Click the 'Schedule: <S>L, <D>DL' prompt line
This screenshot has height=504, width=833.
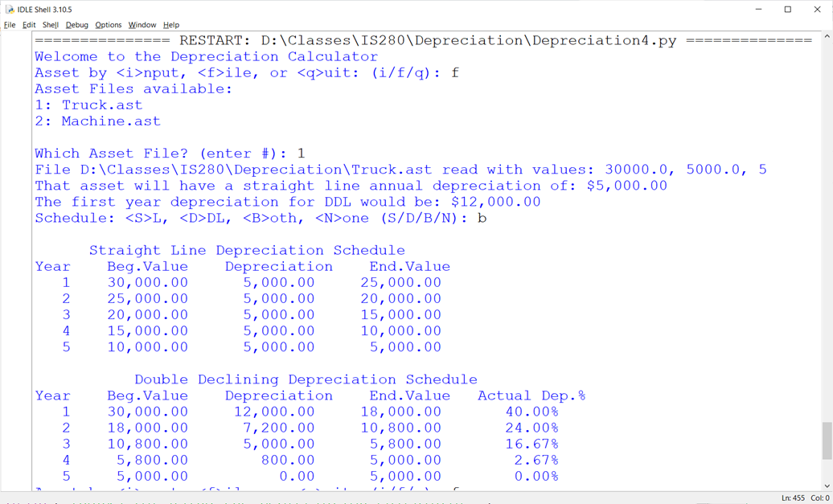point(261,219)
